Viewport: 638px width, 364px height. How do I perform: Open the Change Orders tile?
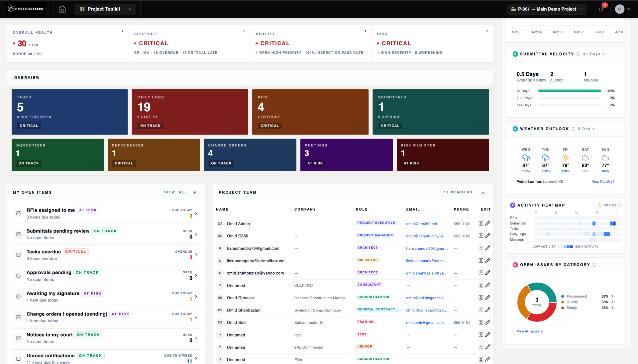tap(250, 155)
